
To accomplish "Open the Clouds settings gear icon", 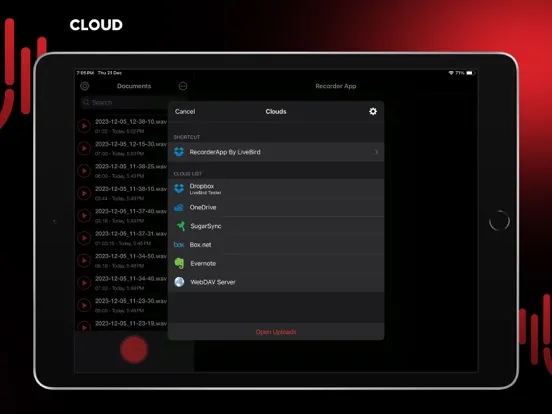I will pyautogui.click(x=373, y=112).
